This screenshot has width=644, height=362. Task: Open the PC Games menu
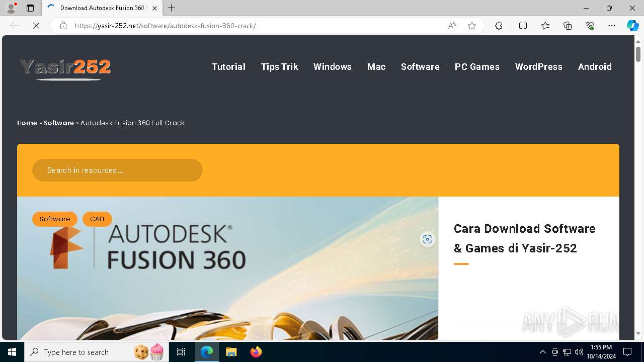(x=477, y=67)
